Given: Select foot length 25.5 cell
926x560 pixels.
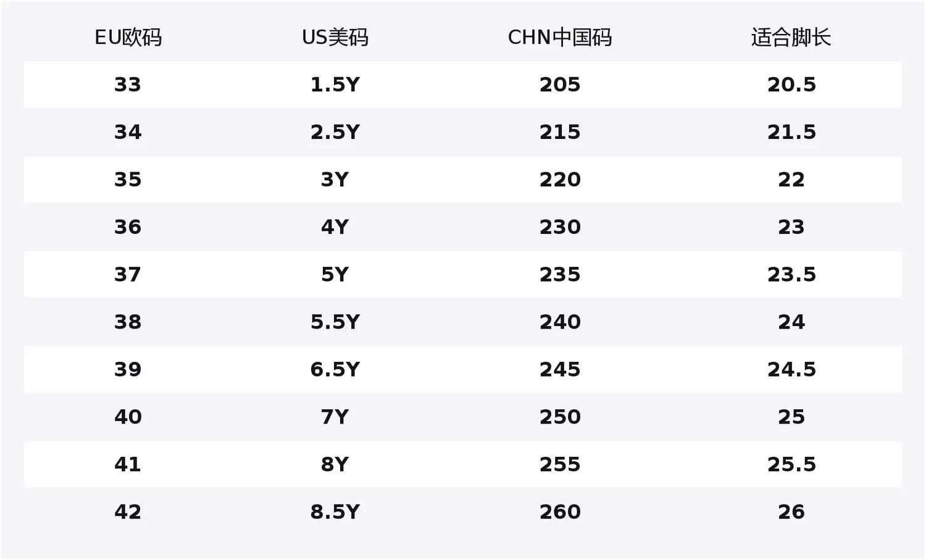Looking at the screenshot, I should (x=791, y=465).
